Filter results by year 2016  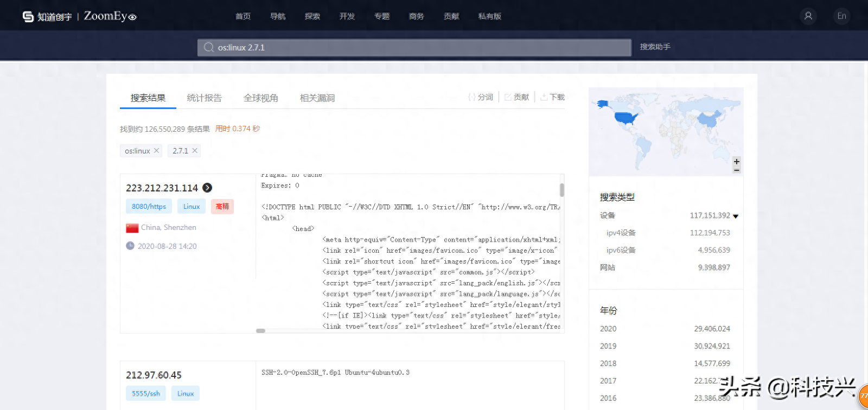(x=608, y=399)
